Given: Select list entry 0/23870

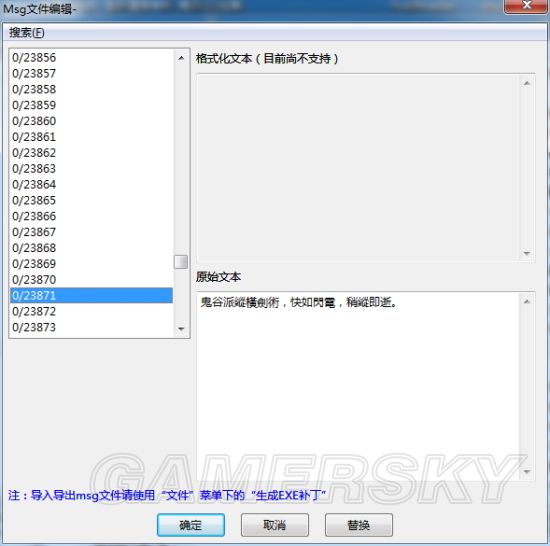Looking at the screenshot, I should tap(91, 279).
